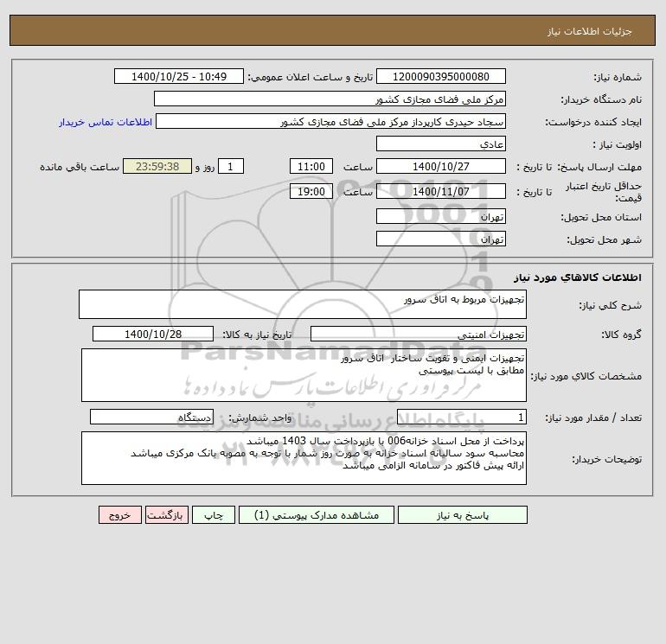666x644 pixels.
Task: Click the جزئیات اطلاعات نیاز header title
Action: point(590,31)
